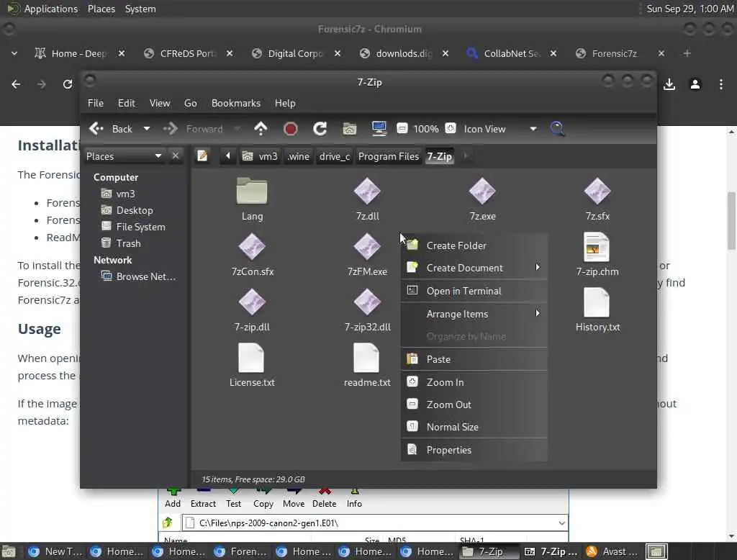Open the file manager search magnifier
737x560 pixels.
click(557, 128)
